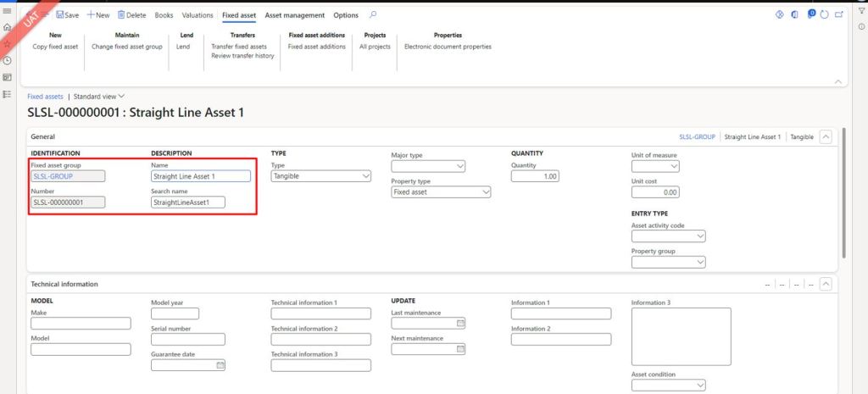Switch to the Valuations tab
The height and width of the screenshot is (394, 868).
(198, 15)
